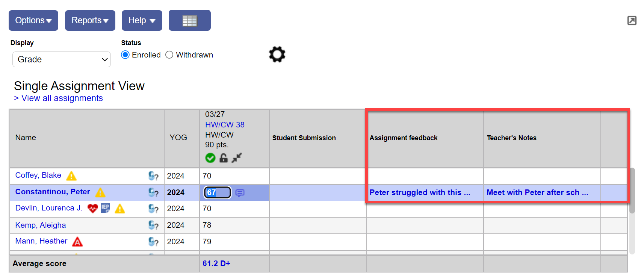The height and width of the screenshot is (277, 644).
Task: Open the Help dropdown menu
Action: 142,20
